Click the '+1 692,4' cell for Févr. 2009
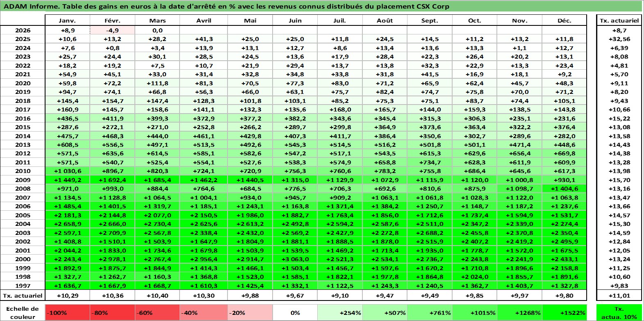Screen dimensions: 644x321 click(112, 180)
